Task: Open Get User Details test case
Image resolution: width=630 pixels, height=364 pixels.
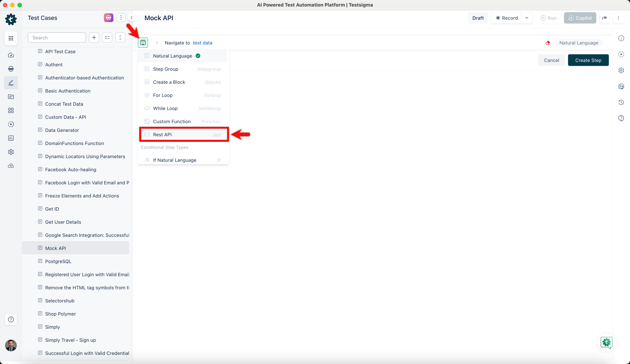Action: (x=63, y=222)
